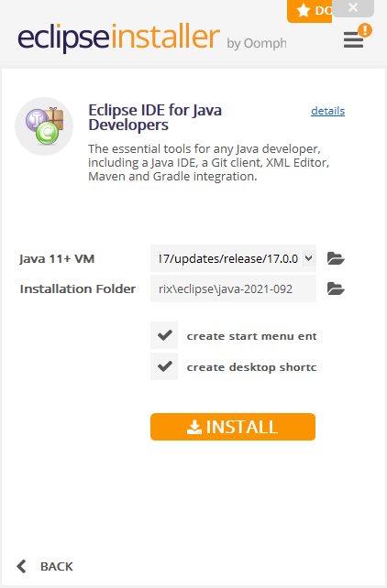The image size is (387, 588).
Task: Click the Installation Folder text field
Action: point(233,289)
